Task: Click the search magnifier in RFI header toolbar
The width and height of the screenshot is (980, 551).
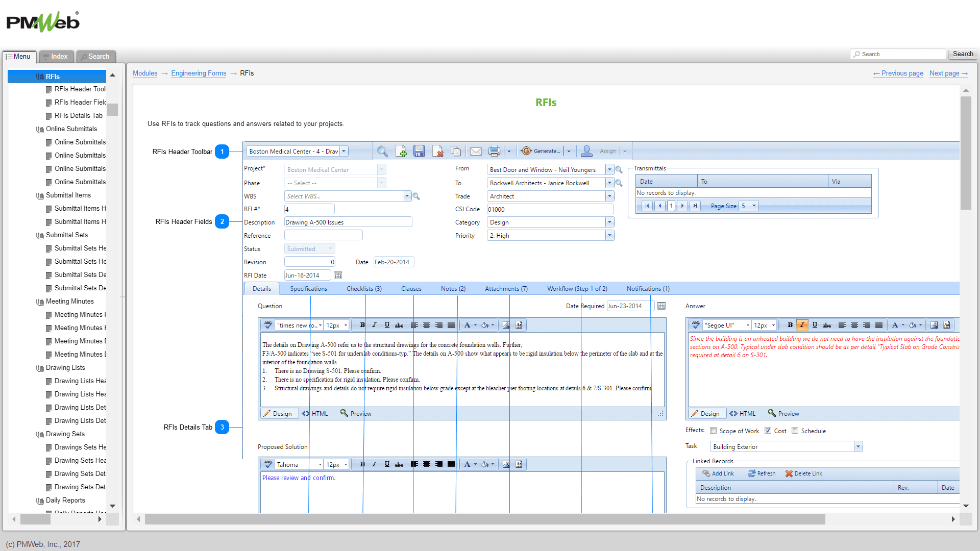Action: tap(382, 152)
